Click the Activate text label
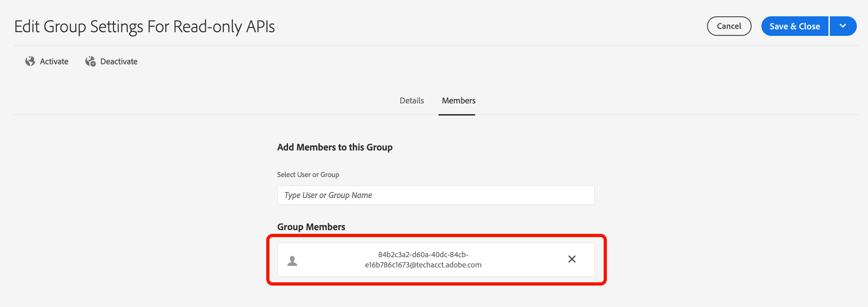Screen dimensions: 868x307 pyautogui.click(x=54, y=61)
